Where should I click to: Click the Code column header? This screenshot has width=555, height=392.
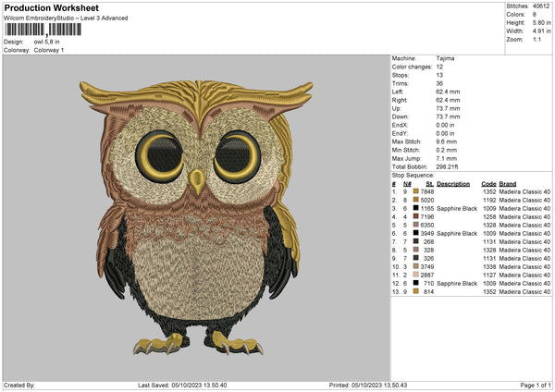(x=488, y=183)
